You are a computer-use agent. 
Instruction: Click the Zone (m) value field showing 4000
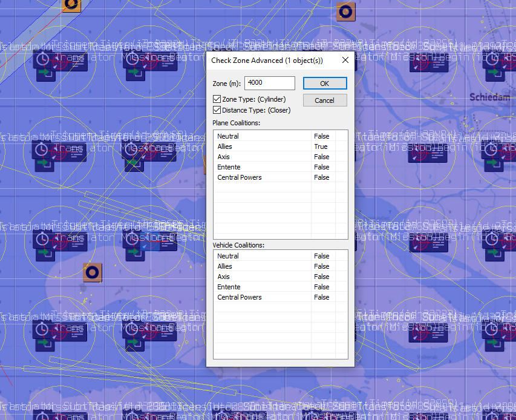(269, 83)
